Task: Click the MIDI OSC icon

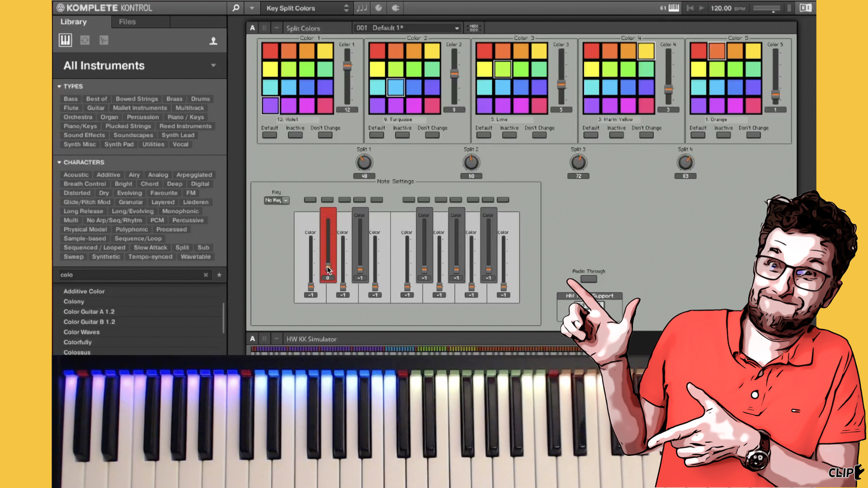Action: (x=474, y=28)
